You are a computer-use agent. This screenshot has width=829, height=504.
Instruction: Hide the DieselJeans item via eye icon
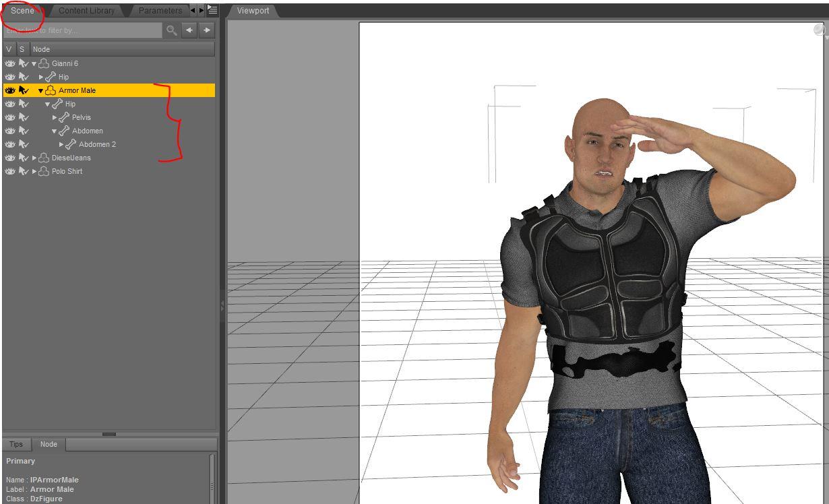point(9,158)
